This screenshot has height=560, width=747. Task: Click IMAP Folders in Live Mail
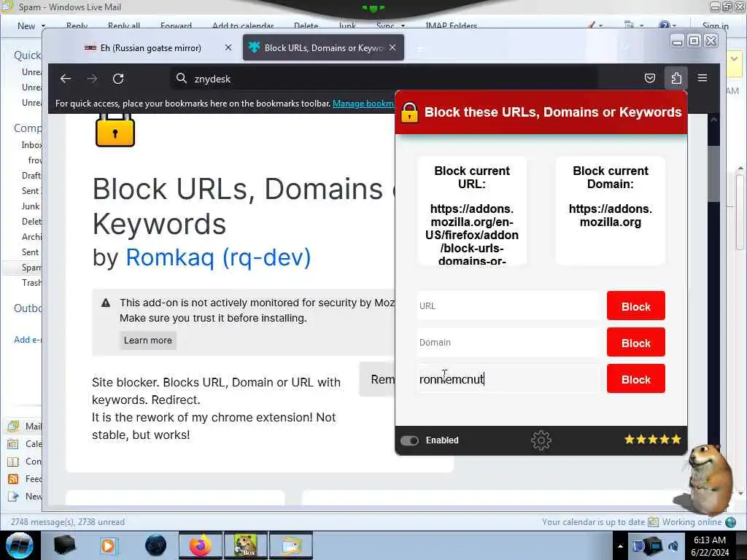coord(451,26)
